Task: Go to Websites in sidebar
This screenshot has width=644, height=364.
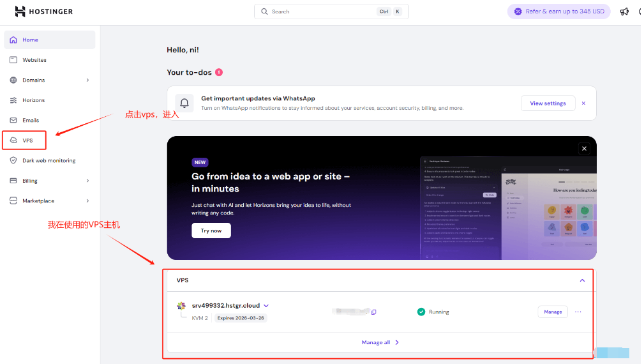Action: (34, 60)
